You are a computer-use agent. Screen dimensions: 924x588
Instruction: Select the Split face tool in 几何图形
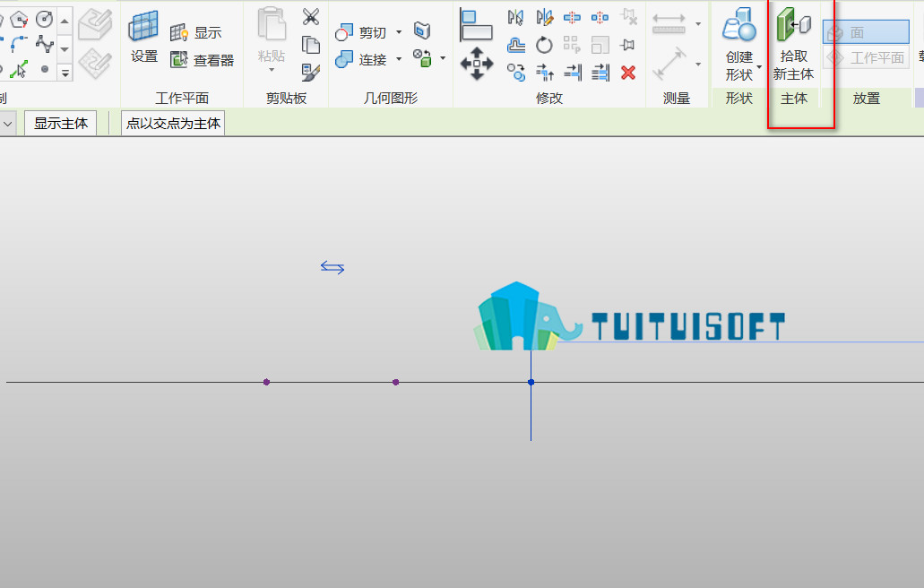tap(422, 30)
